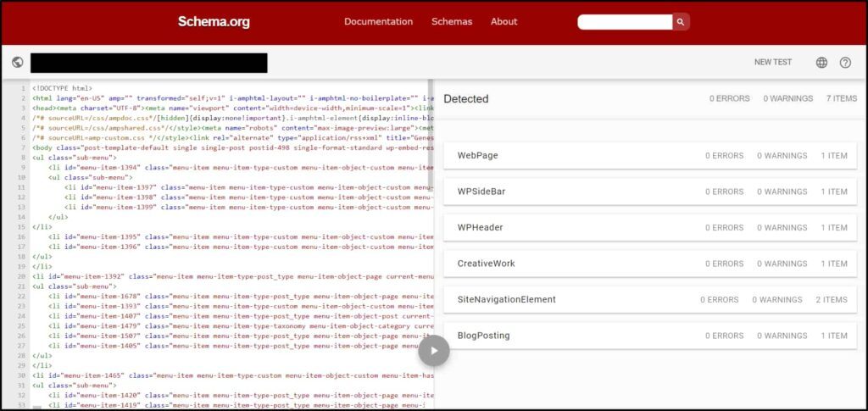
Task: Click the body tag code line 7
Action: (232, 147)
